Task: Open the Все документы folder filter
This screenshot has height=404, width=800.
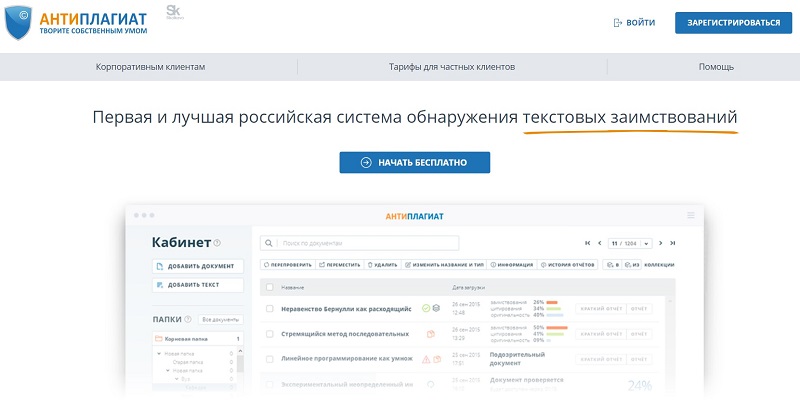Action: (220, 320)
